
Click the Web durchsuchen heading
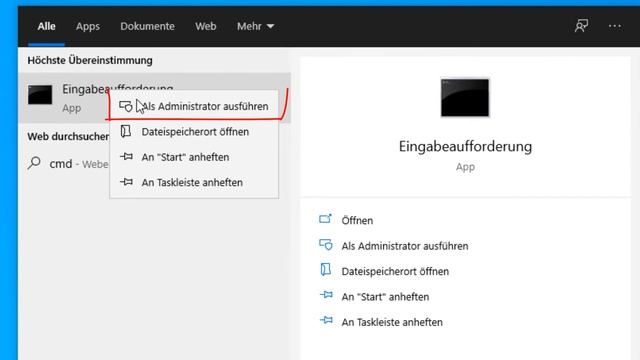click(68, 136)
